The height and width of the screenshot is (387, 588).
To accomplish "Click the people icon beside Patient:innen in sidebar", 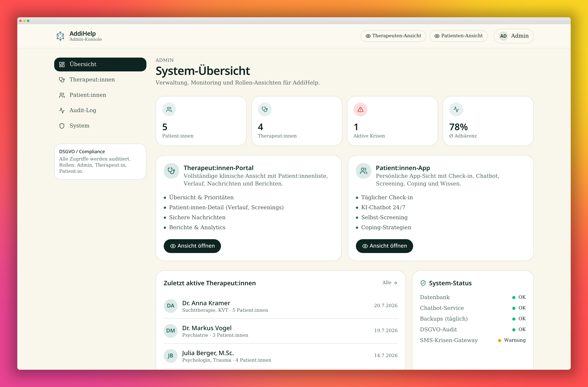I will pos(62,95).
